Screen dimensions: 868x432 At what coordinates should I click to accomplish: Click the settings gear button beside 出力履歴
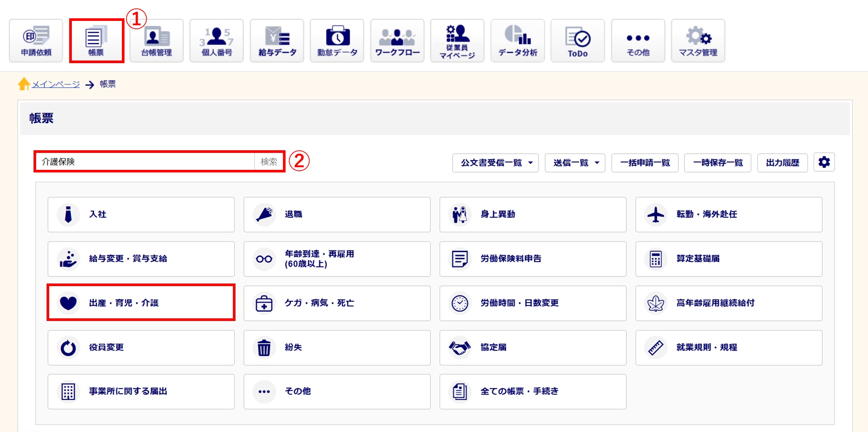824,162
